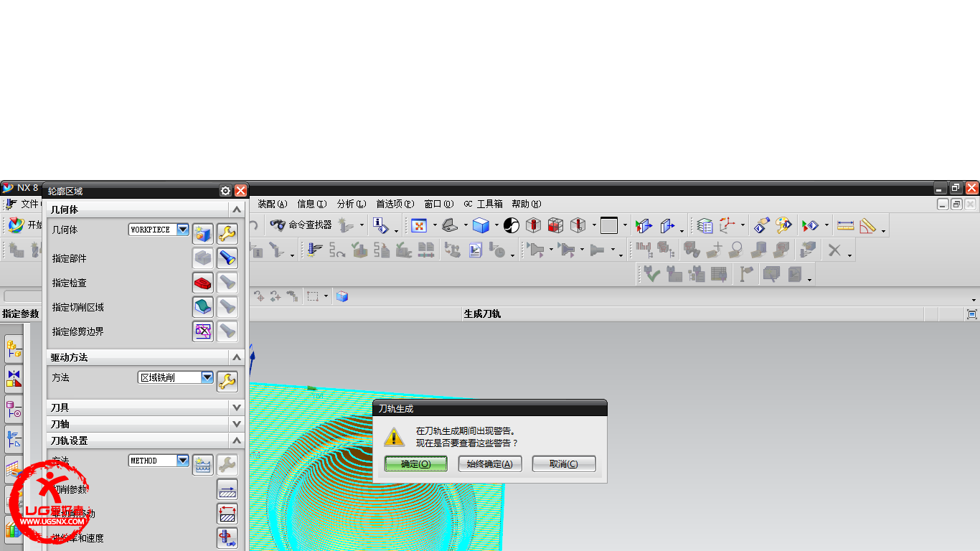Display the specified part with the flashlight icon
Screen dimensions: 980x551
pos(227,258)
